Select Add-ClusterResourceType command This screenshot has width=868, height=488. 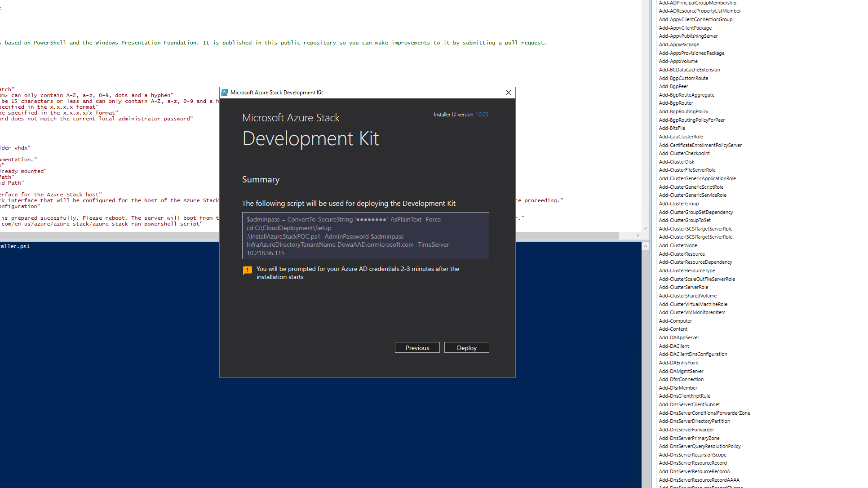pos(686,271)
